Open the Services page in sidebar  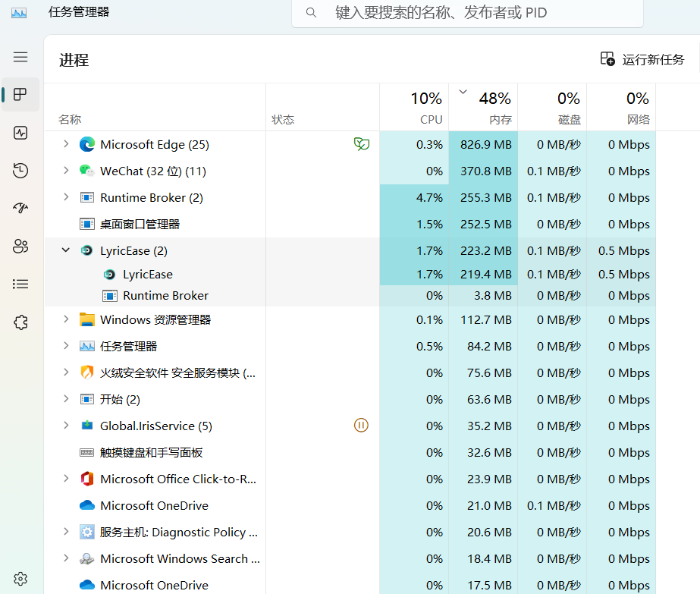pos(20,322)
